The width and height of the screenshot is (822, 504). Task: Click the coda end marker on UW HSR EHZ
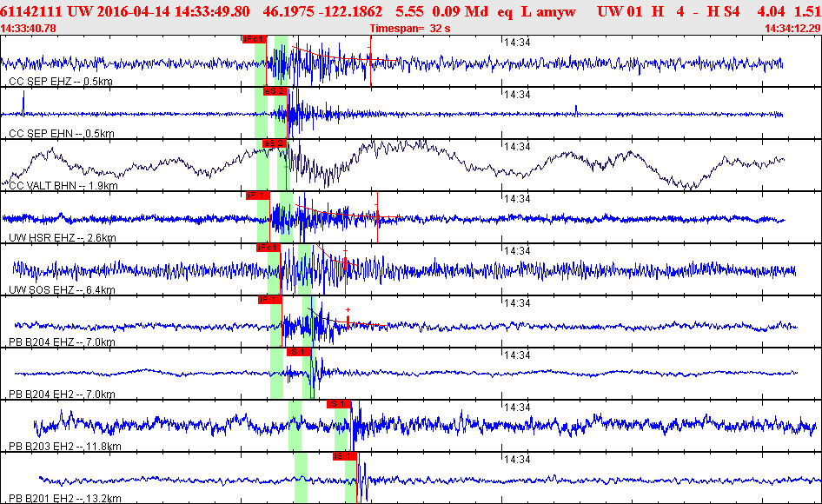[377, 216]
